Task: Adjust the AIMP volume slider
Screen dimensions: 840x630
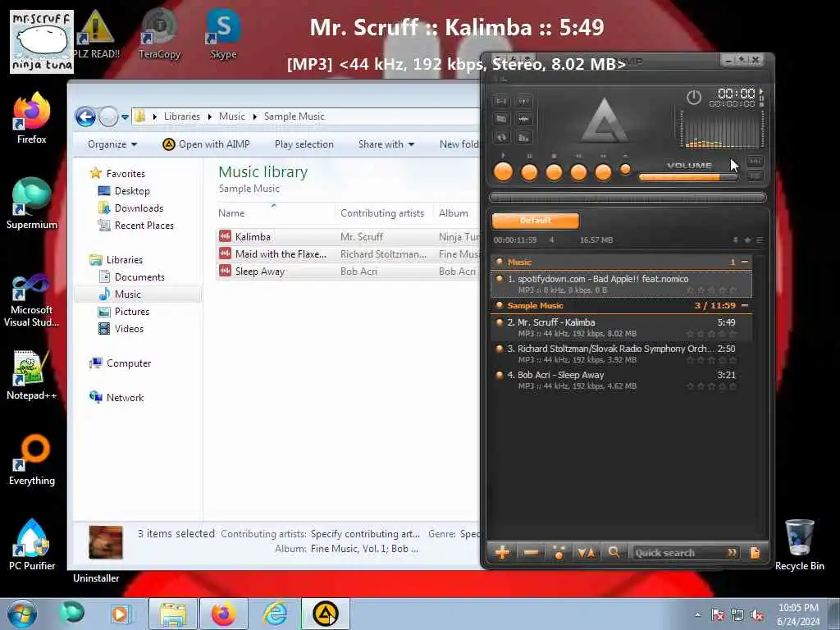Action: pyautogui.click(x=688, y=177)
